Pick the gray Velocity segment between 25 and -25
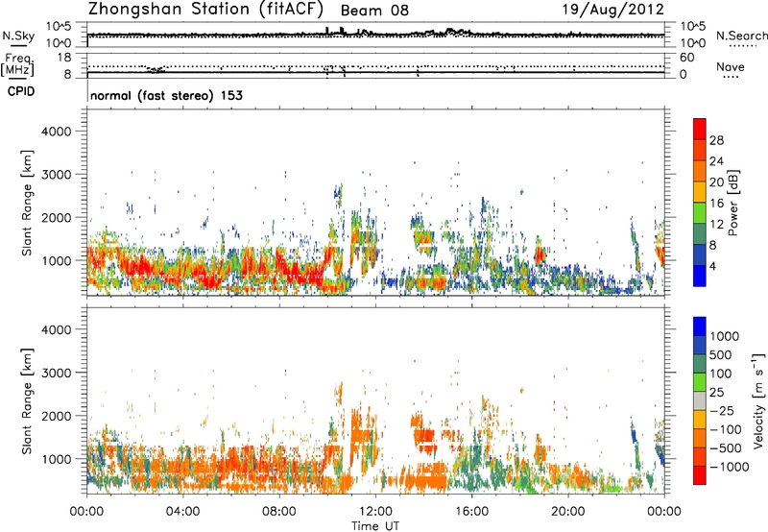 (700, 400)
